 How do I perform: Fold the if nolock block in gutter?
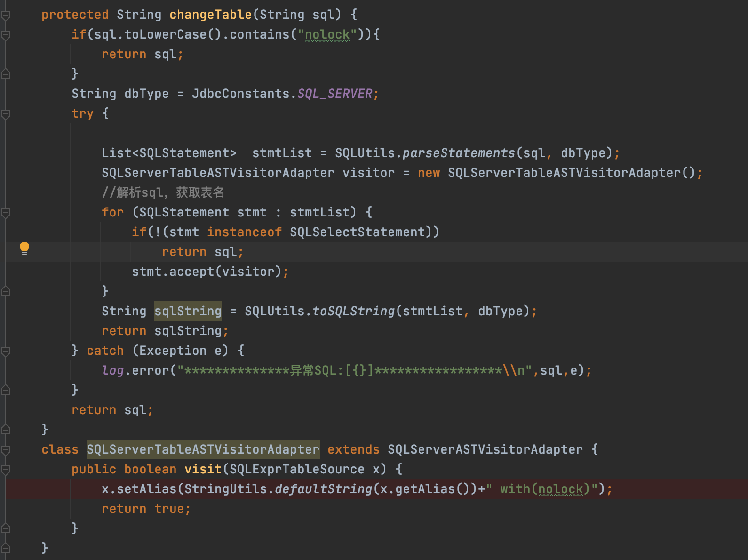(x=6, y=35)
